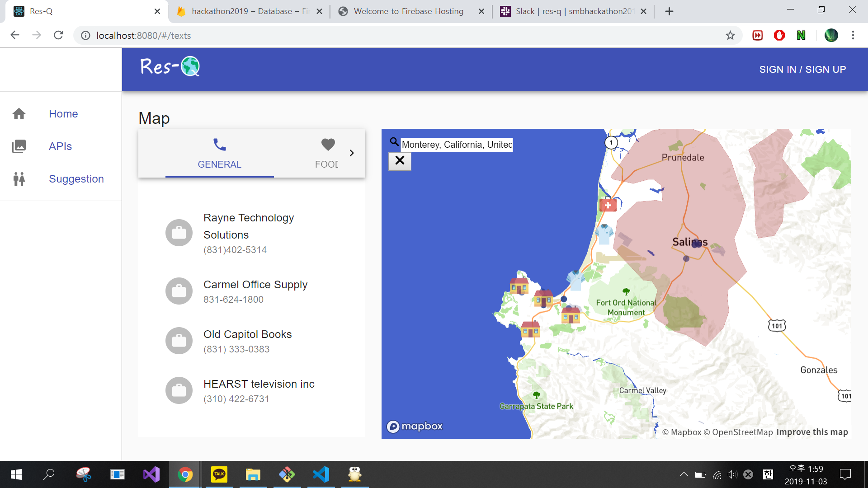
Task: Click the Home house icon in sidebar
Action: tap(19, 114)
